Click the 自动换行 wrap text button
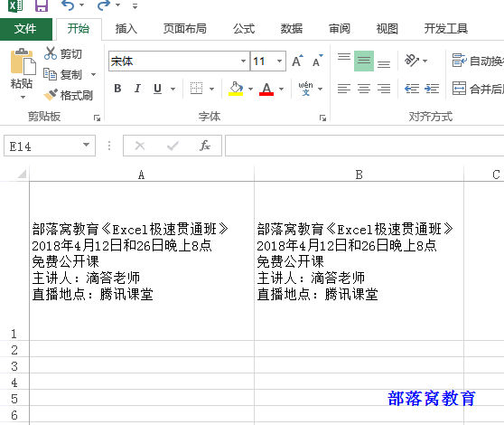The height and width of the screenshot is (425, 504). point(478,61)
